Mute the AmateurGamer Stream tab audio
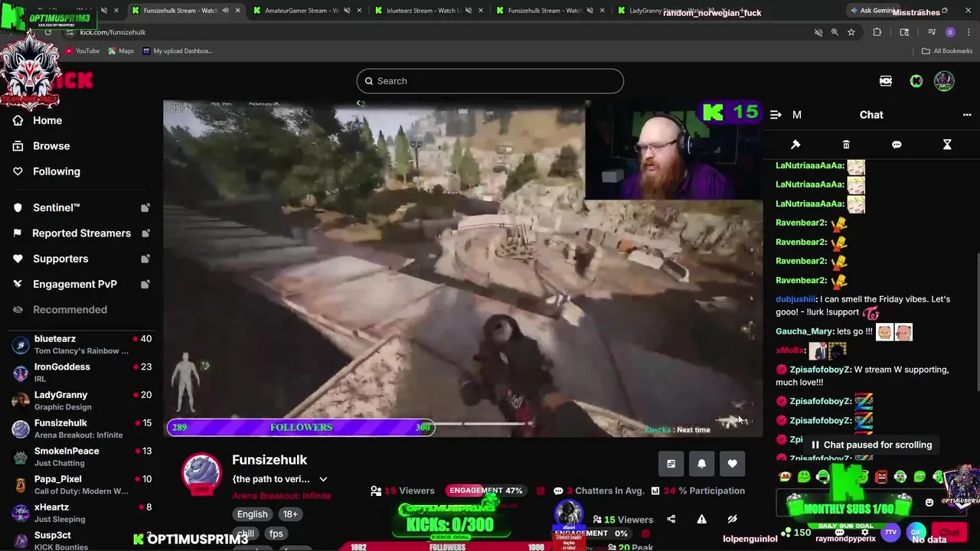The width and height of the screenshot is (980, 551). [347, 11]
